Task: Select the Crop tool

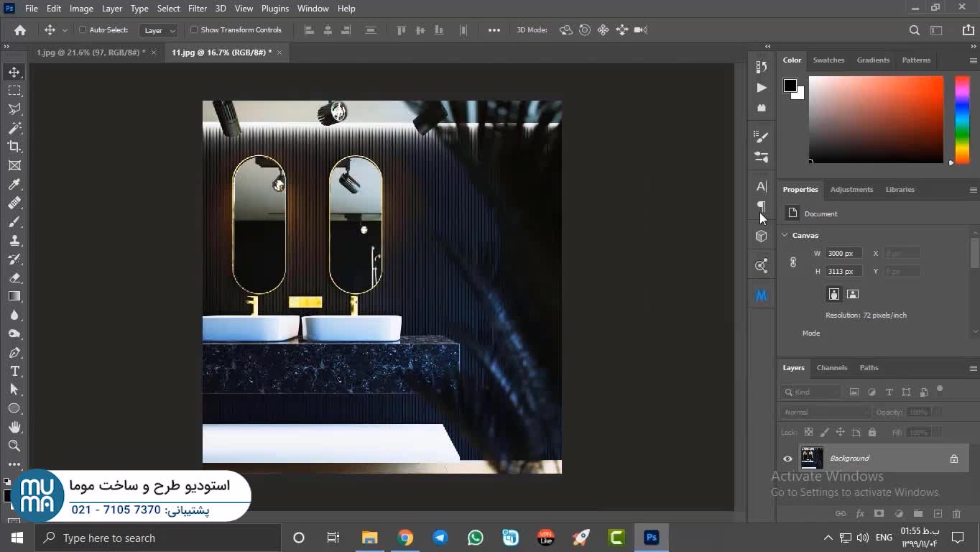Action: click(x=14, y=147)
